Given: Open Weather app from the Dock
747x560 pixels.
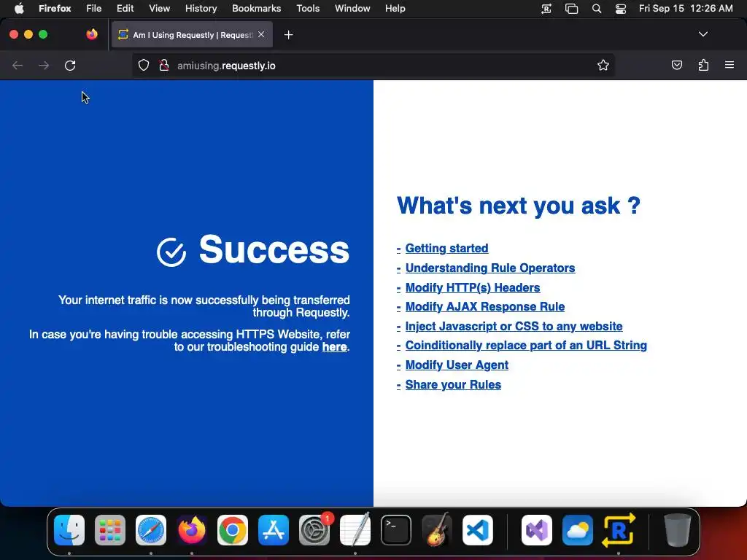Looking at the screenshot, I should (578, 530).
